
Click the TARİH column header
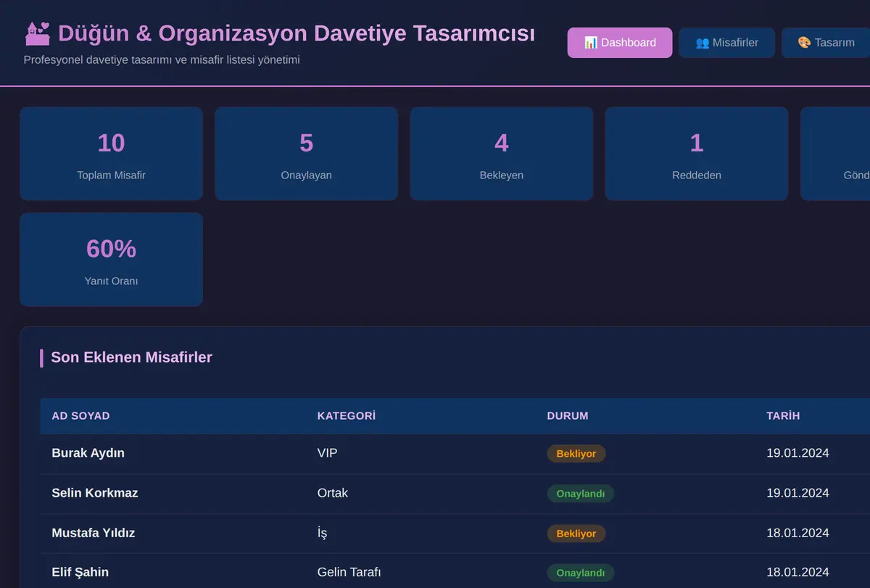click(783, 416)
